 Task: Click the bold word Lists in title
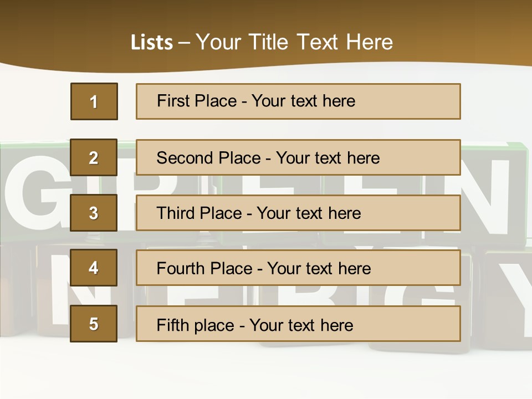[152, 42]
